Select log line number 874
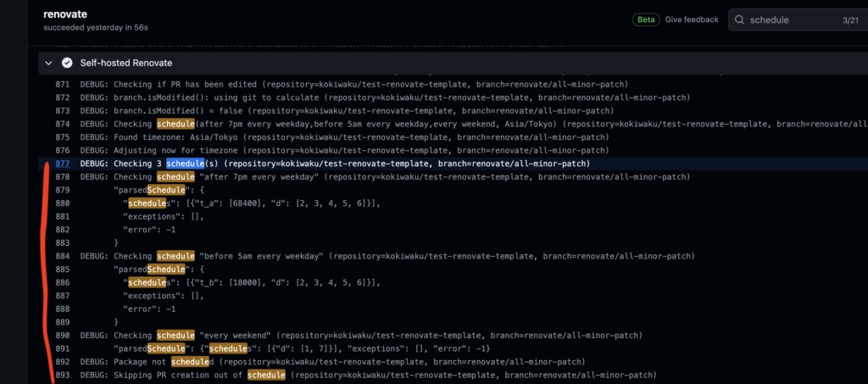 [62, 124]
